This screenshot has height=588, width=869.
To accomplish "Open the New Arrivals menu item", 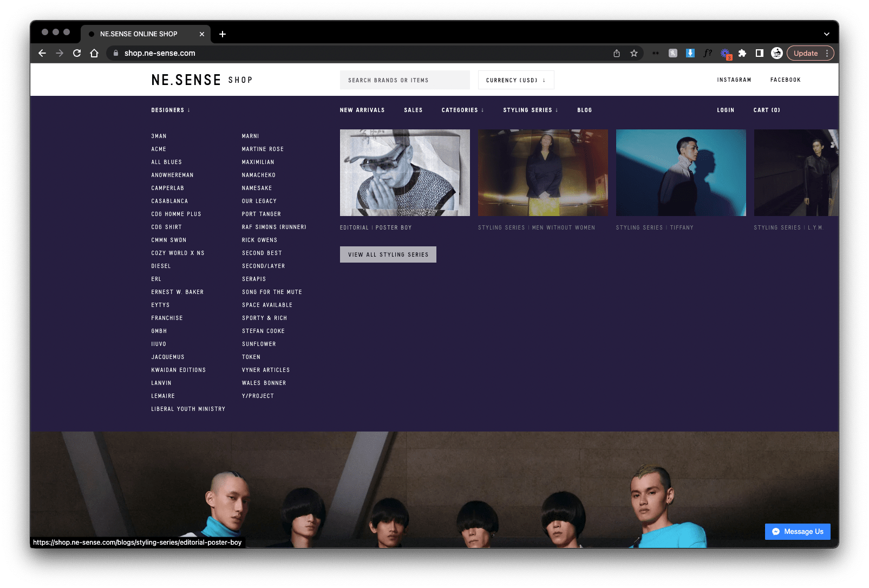I will point(362,110).
